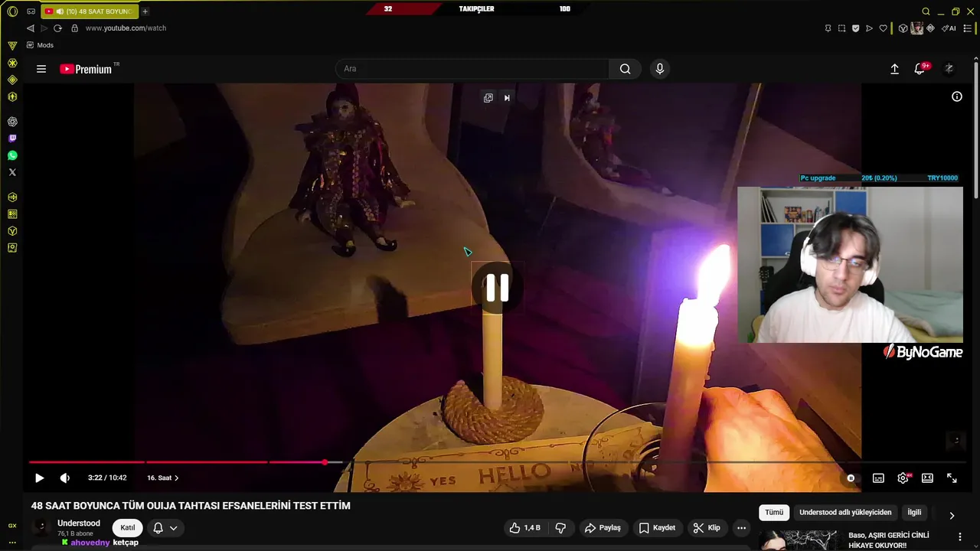The width and height of the screenshot is (980, 551).
Task: Open X (Twitter) from the sidebar
Action: coord(12,172)
